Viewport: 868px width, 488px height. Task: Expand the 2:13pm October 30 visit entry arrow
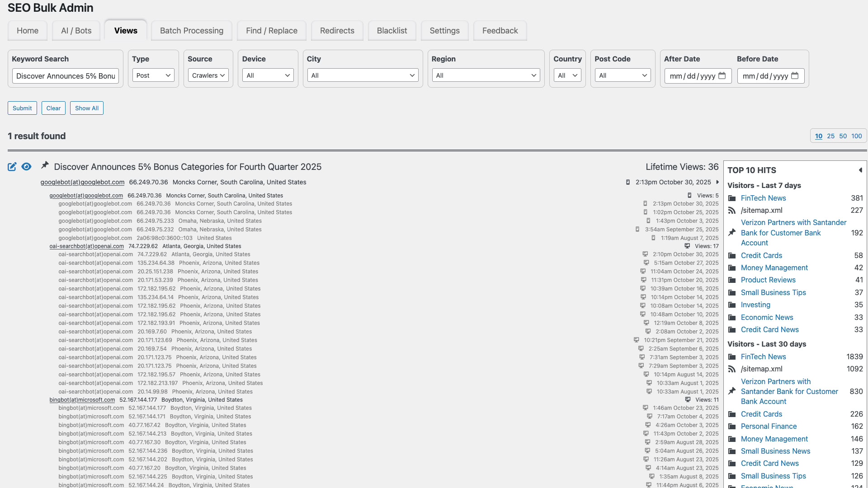[717, 182]
